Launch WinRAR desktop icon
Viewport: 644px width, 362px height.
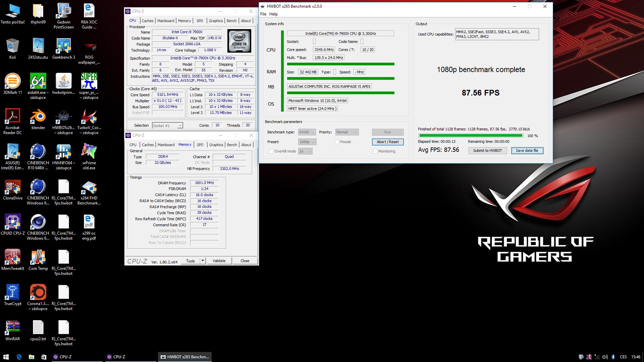click(x=12, y=330)
